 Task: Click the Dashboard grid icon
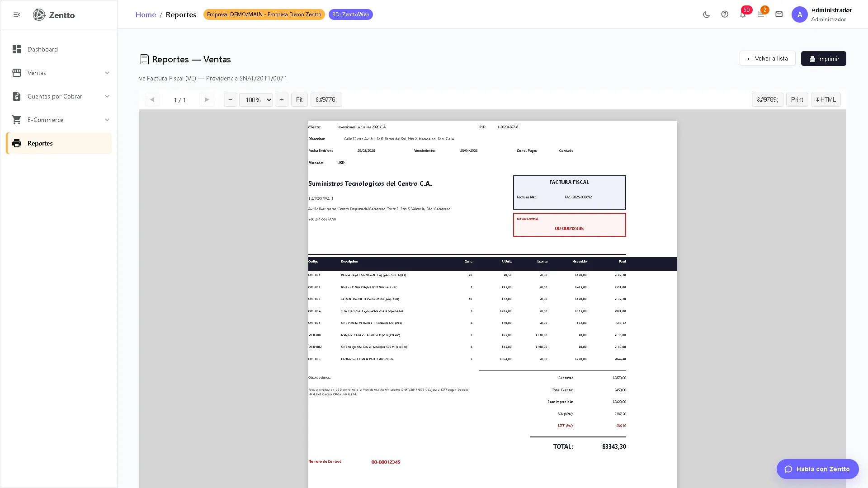click(17, 49)
